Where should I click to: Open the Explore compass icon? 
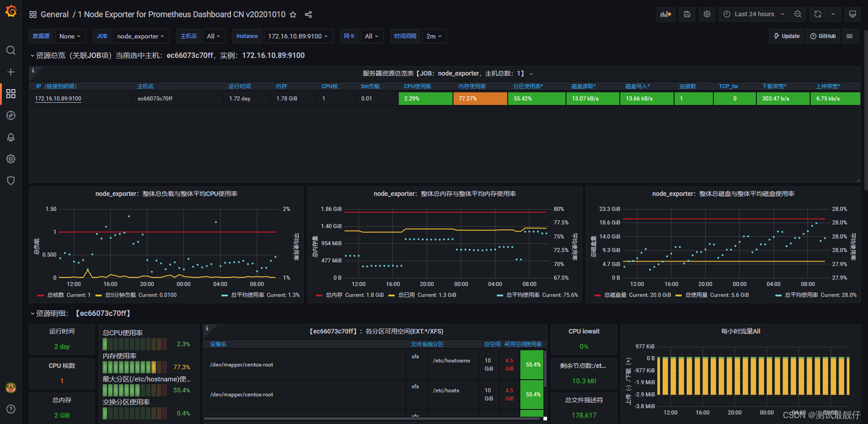point(11,115)
